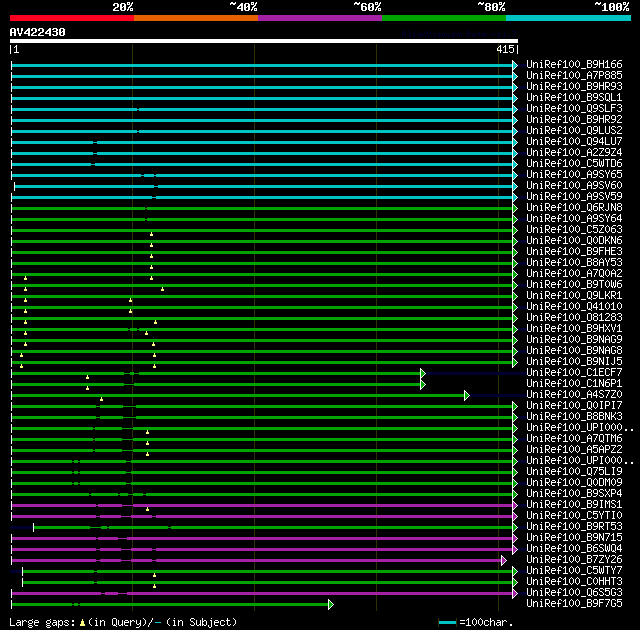Viewport: 640px width, 630px height.
Task: Click the UniRef100_B9NIJ5 hit label
Action: pyautogui.click(x=573, y=362)
